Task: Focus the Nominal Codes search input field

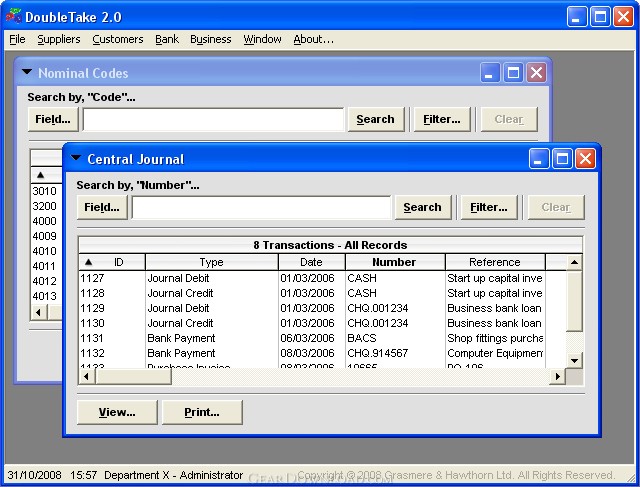Action: tap(213, 120)
